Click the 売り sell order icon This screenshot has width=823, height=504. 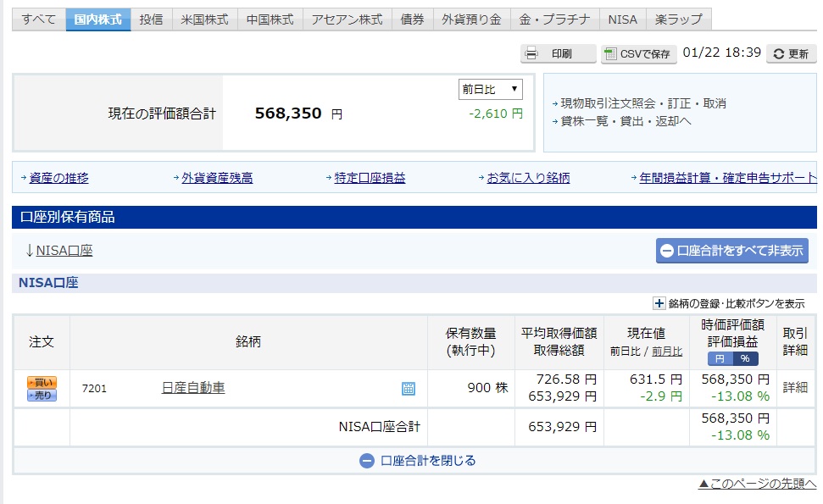(x=42, y=396)
